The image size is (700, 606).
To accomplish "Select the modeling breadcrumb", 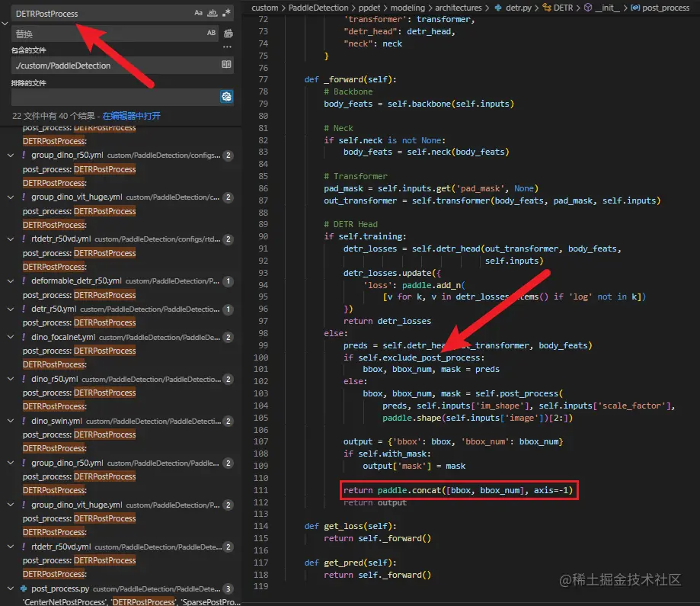I will (408, 8).
